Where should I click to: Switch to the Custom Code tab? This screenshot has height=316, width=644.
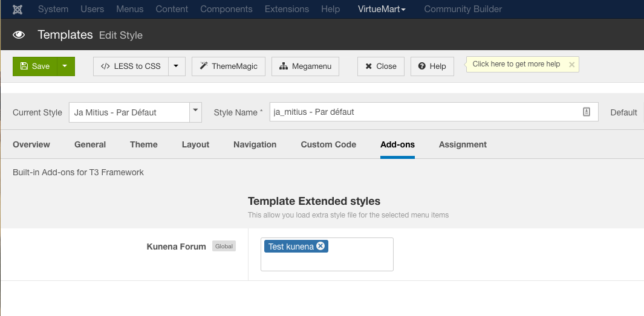pos(328,144)
